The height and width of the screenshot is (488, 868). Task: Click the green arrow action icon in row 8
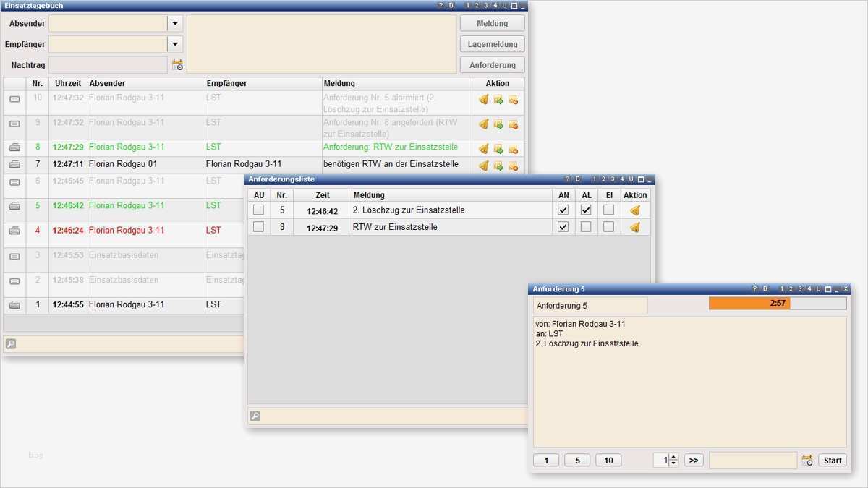tap(498, 149)
